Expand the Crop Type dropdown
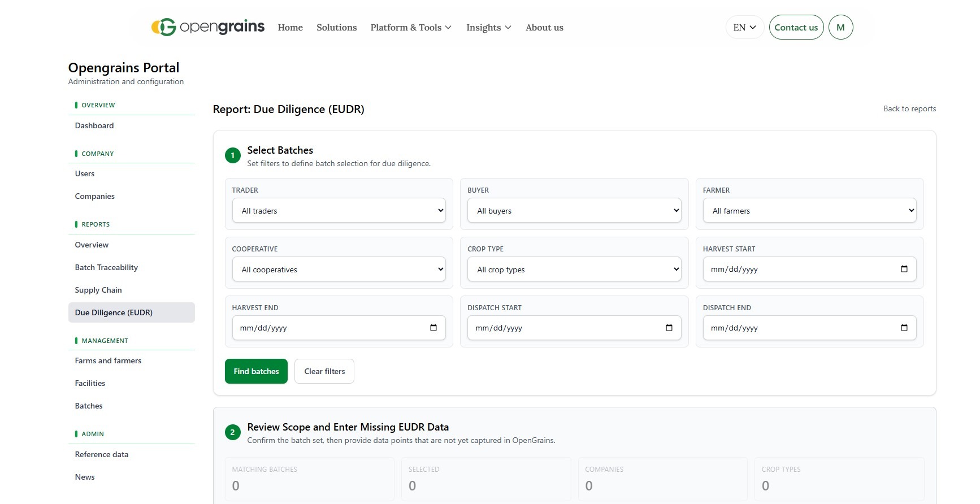 pos(574,270)
